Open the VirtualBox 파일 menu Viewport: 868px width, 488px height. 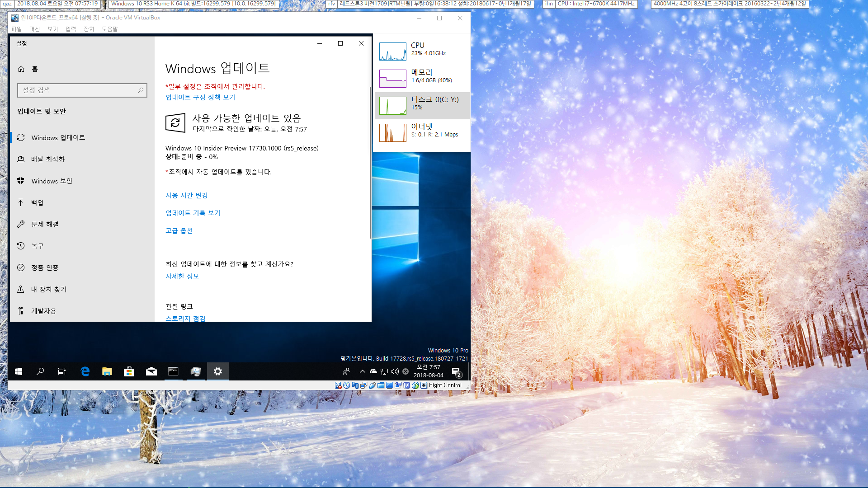17,29
